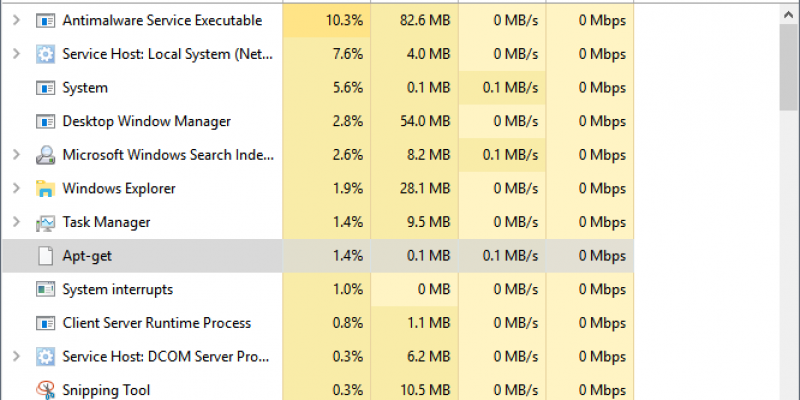
Task: Click the Service Host Local System gear icon
Action: point(45,54)
